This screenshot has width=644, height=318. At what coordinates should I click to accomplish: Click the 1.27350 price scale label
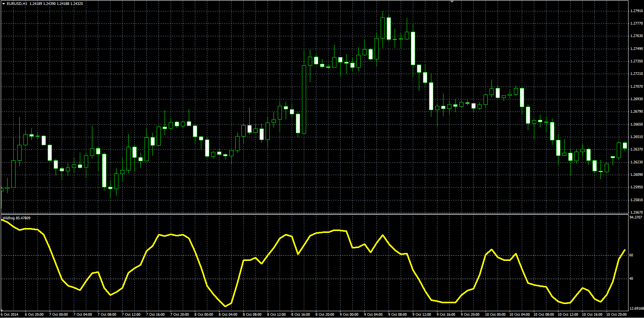click(x=636, y=61)
